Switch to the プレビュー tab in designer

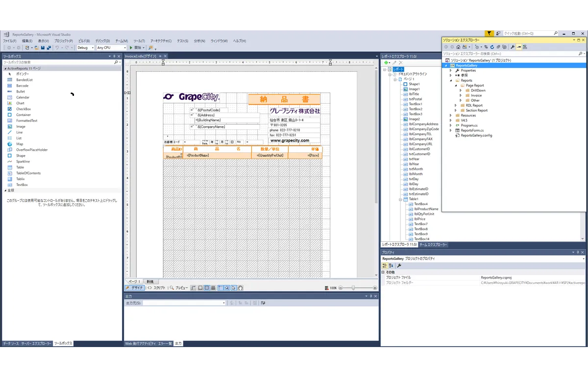point(179,288)
